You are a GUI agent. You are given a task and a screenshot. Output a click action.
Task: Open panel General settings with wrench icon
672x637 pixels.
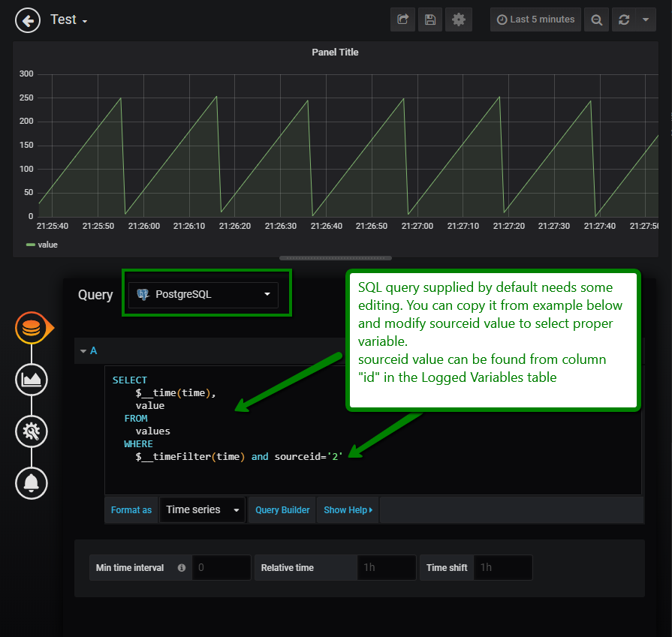pyautogui.click(x=31, y=431)
